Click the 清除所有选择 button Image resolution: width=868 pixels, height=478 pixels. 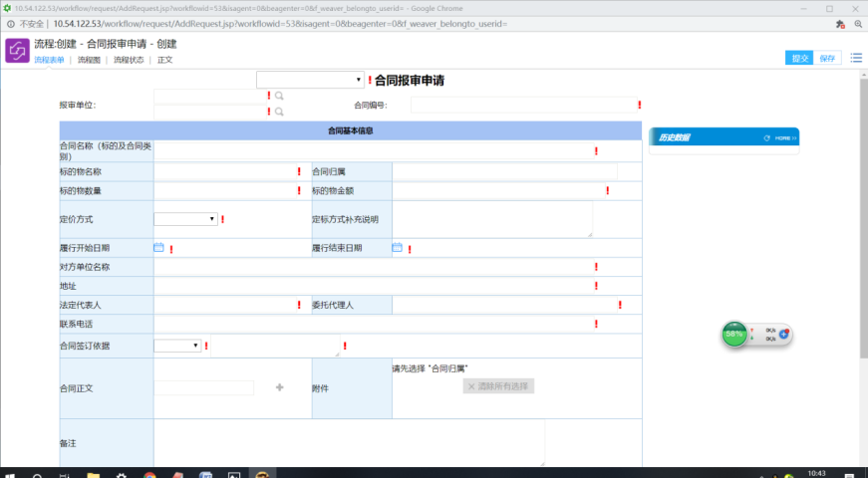[498, 386]
